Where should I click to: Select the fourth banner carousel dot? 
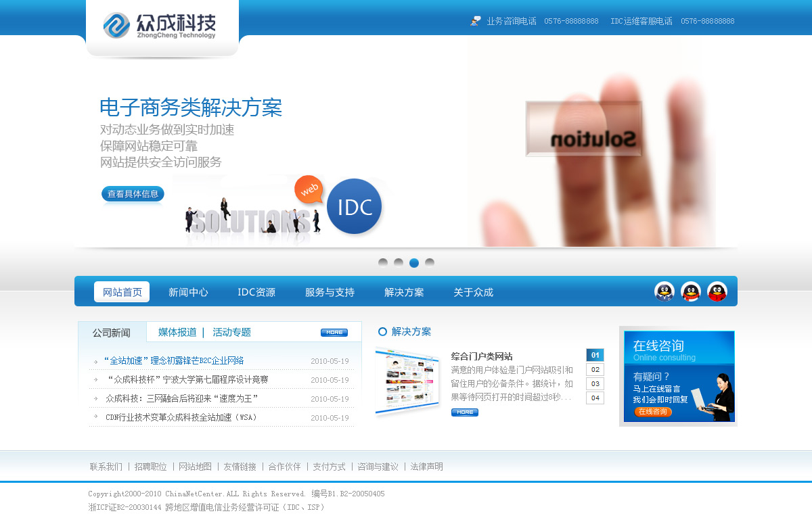click(x=430, y=263)
